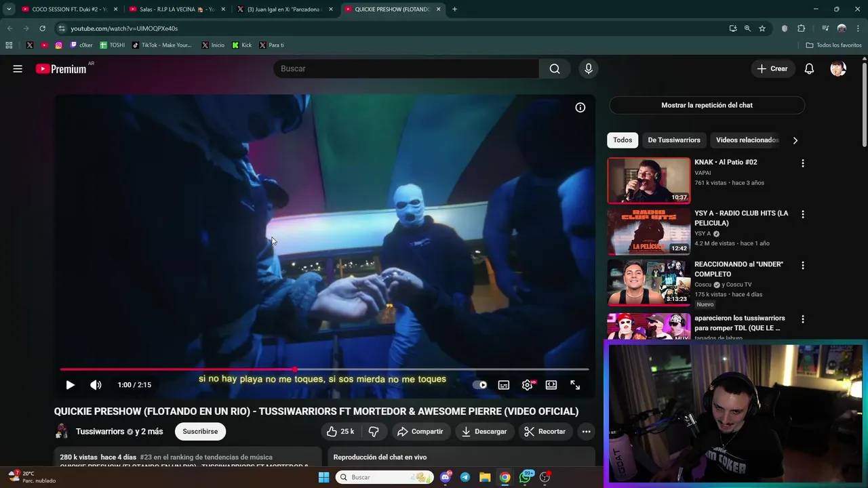The height and width of the screenshot is (488, 868).
Task: Open the Kick bookmark
Action: pos(241,45)
